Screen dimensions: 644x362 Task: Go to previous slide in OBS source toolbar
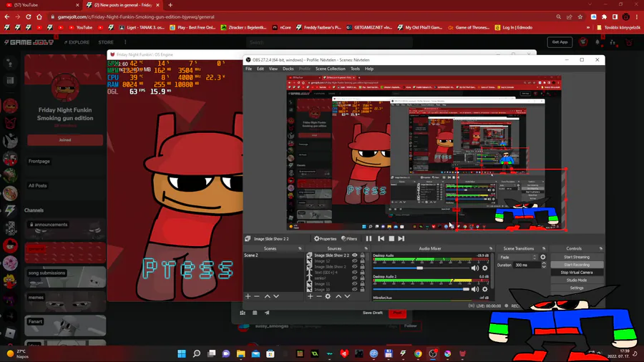click(x=381, y=238)
